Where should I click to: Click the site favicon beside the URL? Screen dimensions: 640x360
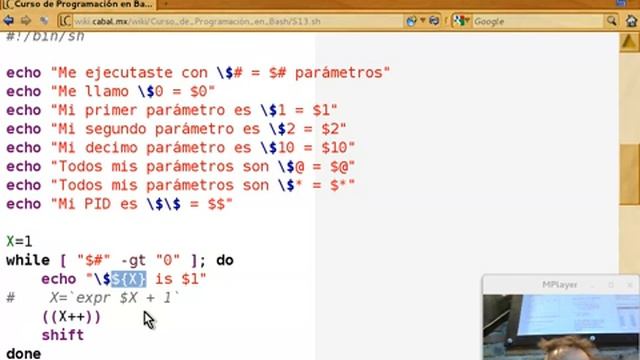point(65,21)
